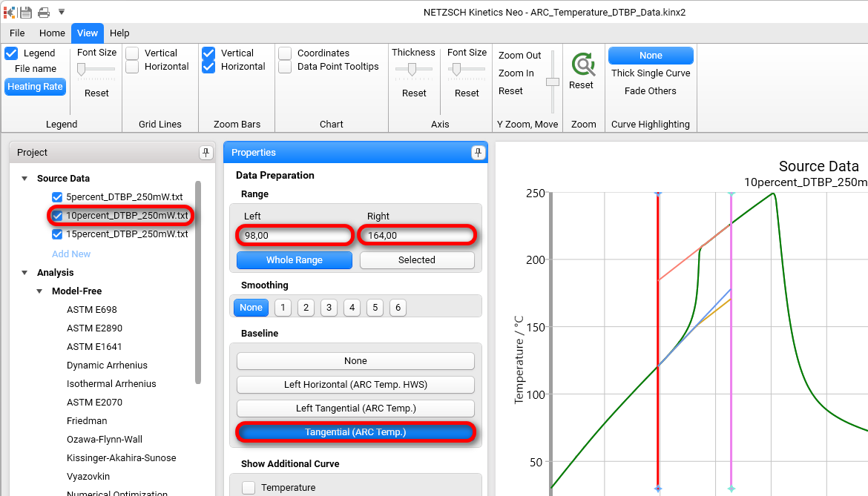Collapse the Model-Free analysis group
Screen dimensions: 868x496
(39, 291)
